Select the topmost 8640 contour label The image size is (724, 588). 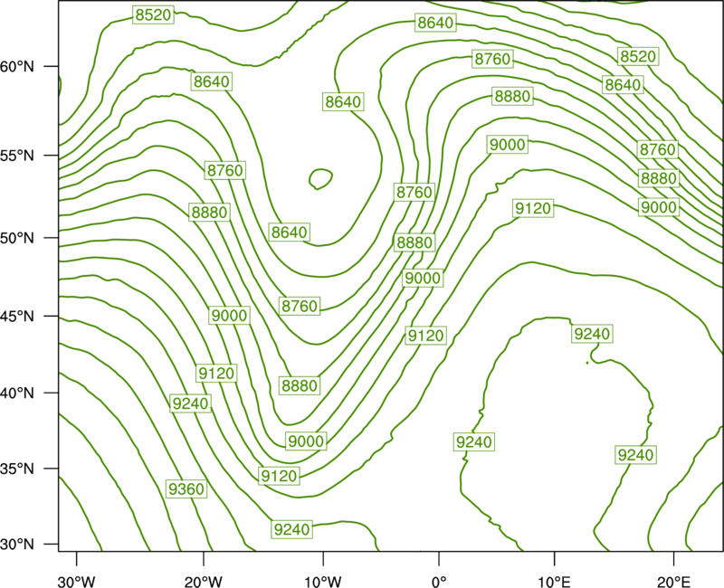pyautogui.click(x=435, y=22)
